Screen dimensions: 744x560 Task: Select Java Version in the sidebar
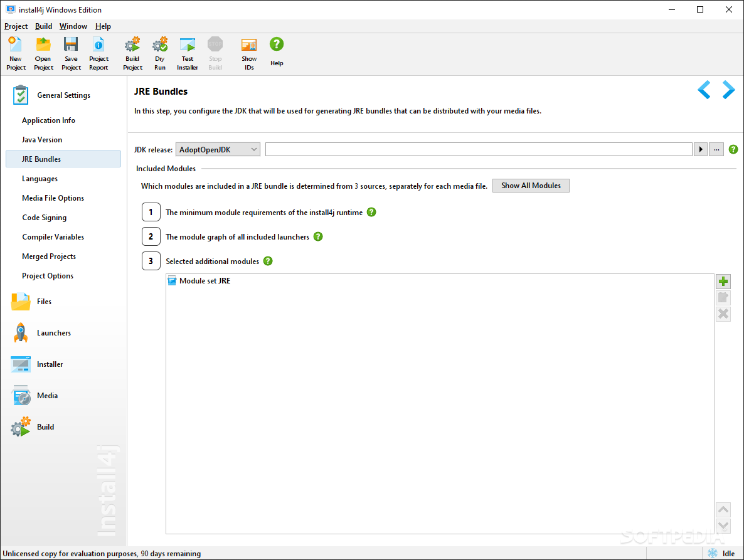tap(63, 140)
